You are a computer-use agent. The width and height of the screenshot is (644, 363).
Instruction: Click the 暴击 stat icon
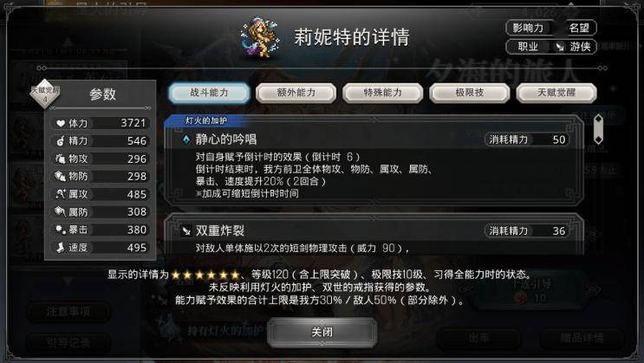[x=61, y=230]
